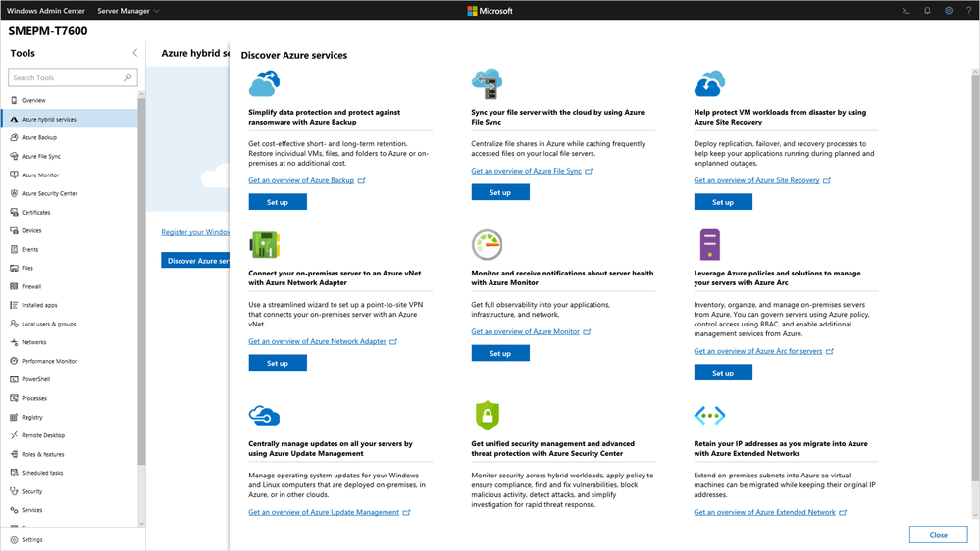Set up Azure Arc for servers

(x=723, y=373)
